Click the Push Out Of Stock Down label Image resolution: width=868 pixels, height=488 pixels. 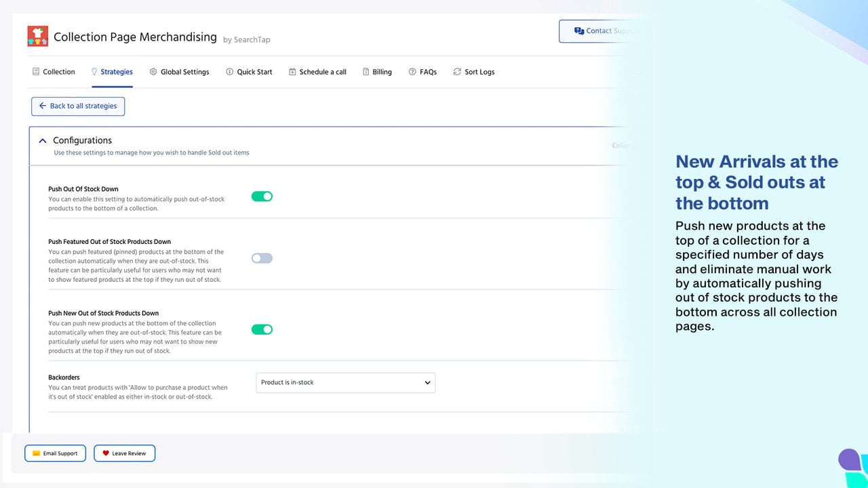point(83,189)
